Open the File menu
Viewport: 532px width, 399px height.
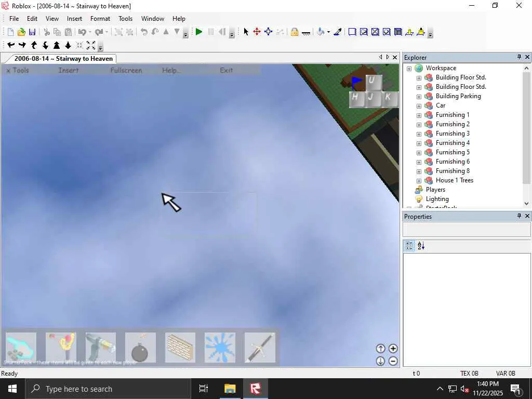point(14,19)
